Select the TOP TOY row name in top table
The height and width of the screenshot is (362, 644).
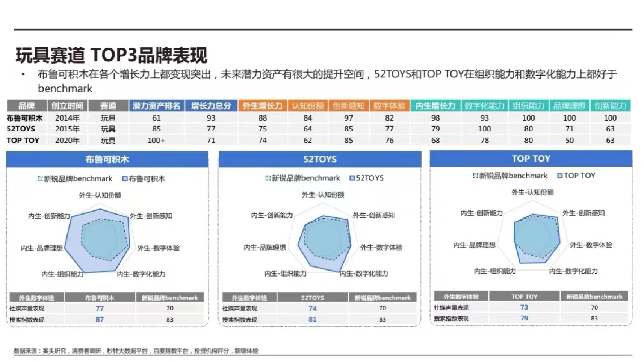[23, 140]
